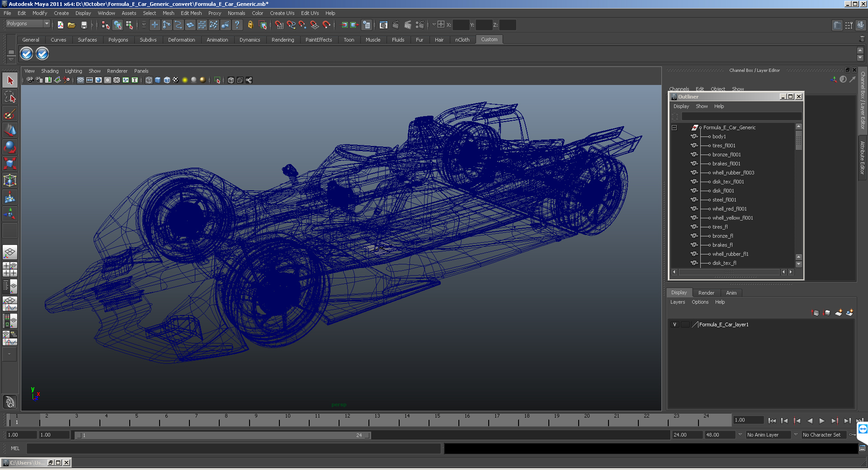868x470 pixels.
Task: Activate the Lasso select tool
Action: [x=10, y=97]
